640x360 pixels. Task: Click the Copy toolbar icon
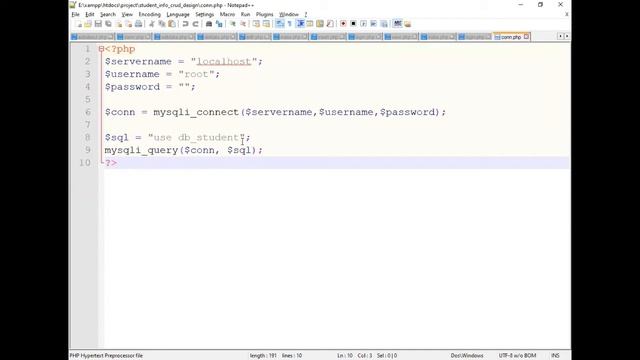[162, 24]
